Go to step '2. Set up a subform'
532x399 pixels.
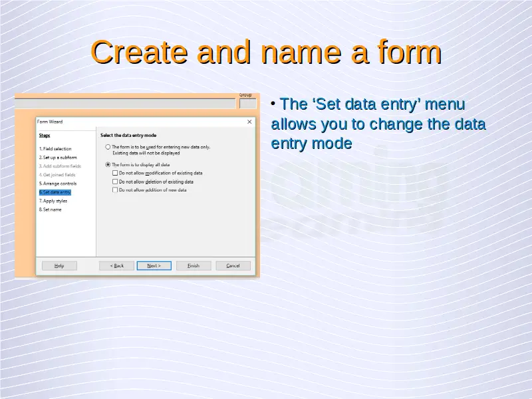point(58,158)
